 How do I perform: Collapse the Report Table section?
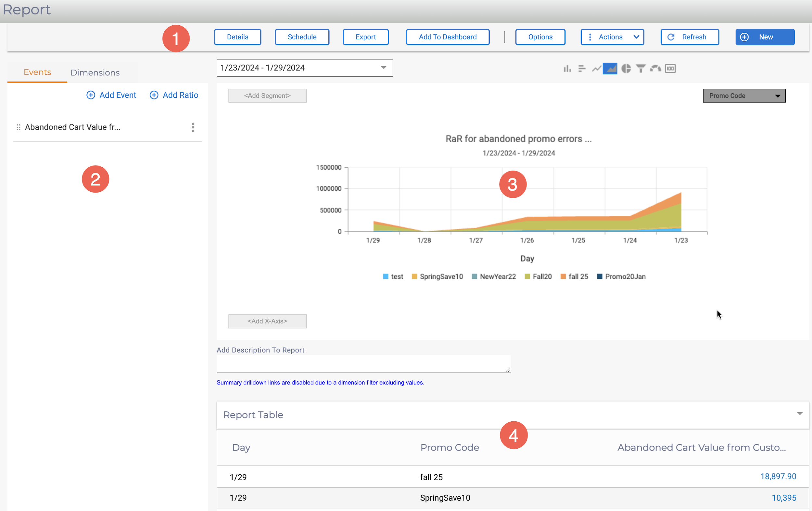point(800,414)
